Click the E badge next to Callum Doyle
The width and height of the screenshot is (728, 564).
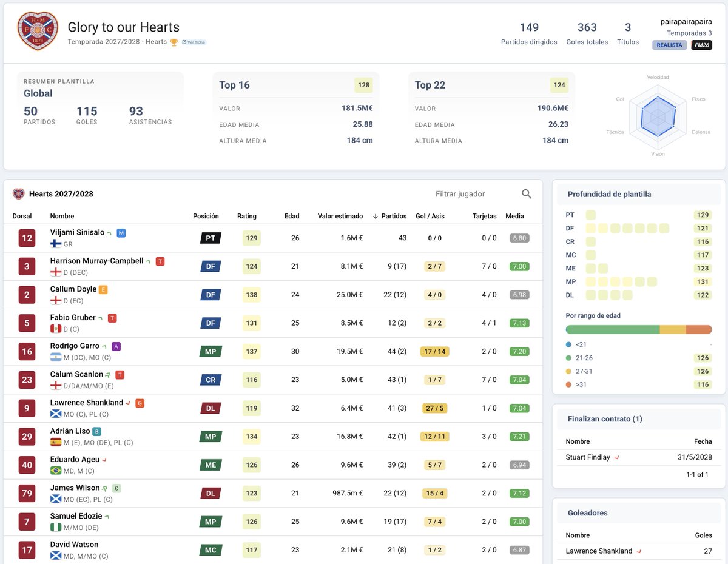click(x=103, y=290)
